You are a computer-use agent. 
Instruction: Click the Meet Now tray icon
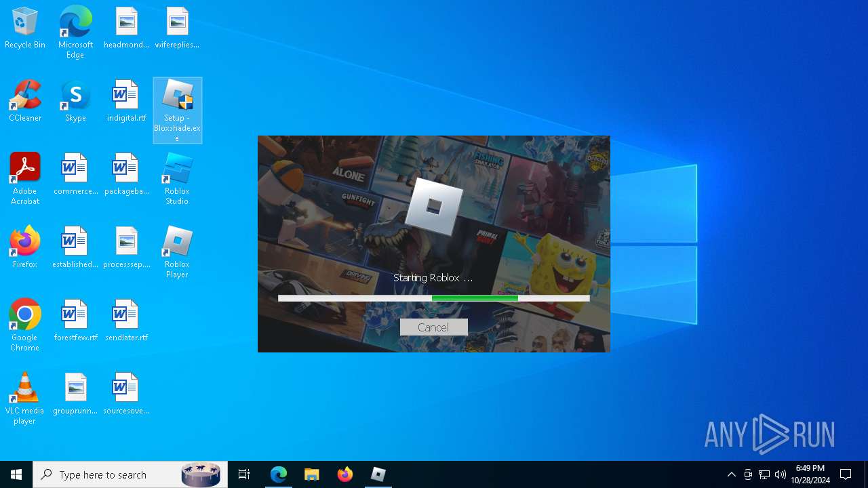click(748, 474)
